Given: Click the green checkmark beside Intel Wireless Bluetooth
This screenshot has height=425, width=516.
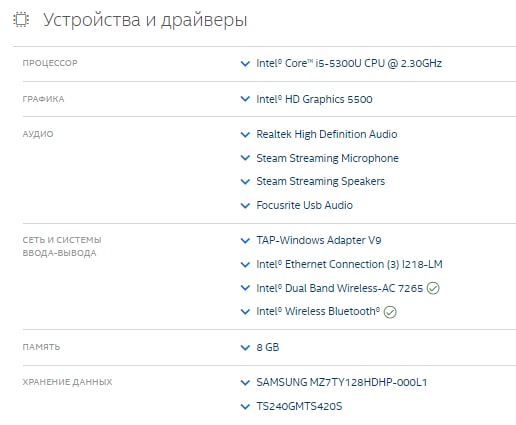Looking at the screenshot, I should click(x=390, y=312).
